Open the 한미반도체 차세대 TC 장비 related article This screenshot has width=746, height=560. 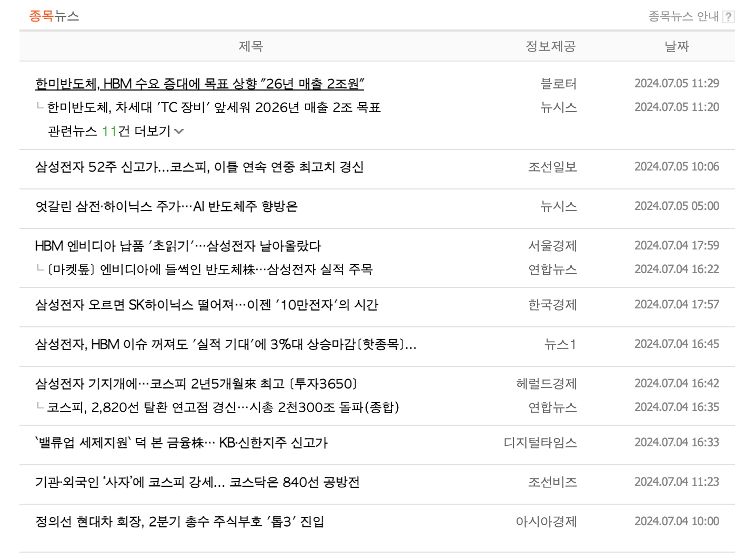[x=213, y=107]
